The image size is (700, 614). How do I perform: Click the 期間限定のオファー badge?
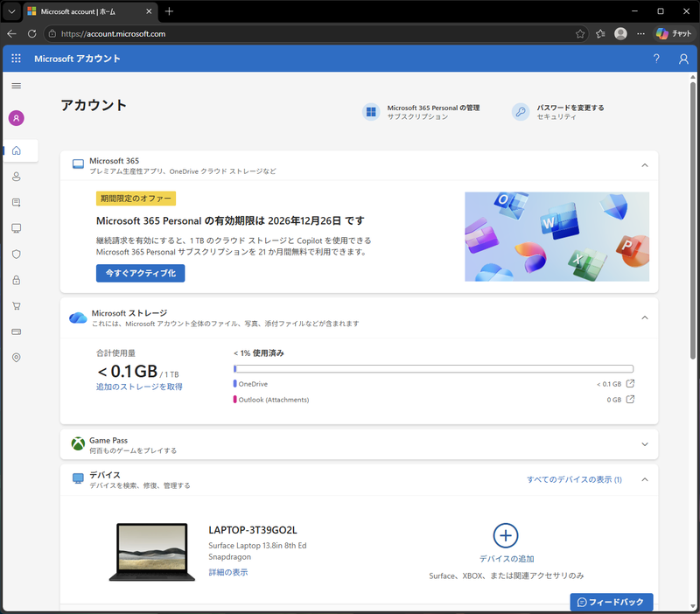pyautogui.click(x=136, y=199)
